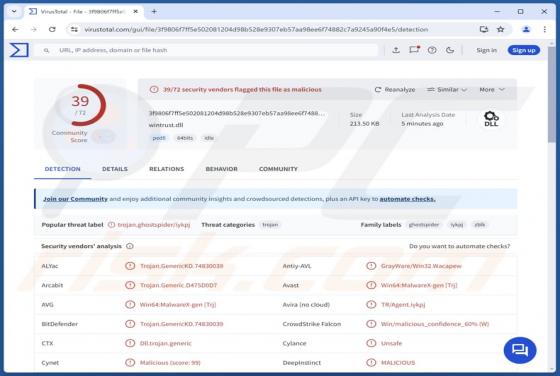Open the notifications icon in header

click(414, 50)
